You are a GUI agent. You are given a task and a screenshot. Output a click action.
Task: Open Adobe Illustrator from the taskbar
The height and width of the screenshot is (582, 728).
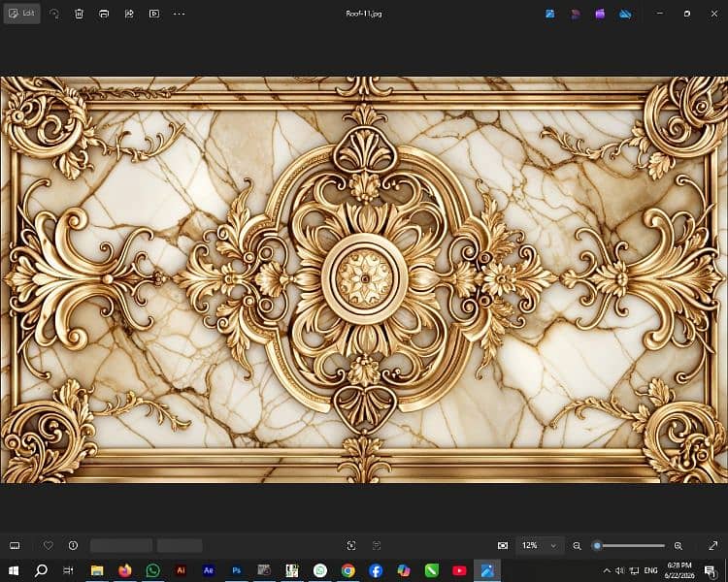coord(181,570)
